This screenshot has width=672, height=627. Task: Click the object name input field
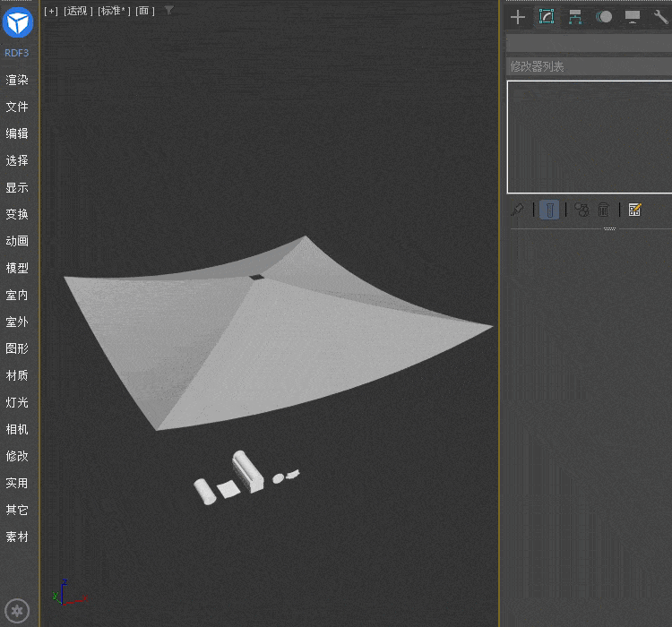tap(589, 43)
